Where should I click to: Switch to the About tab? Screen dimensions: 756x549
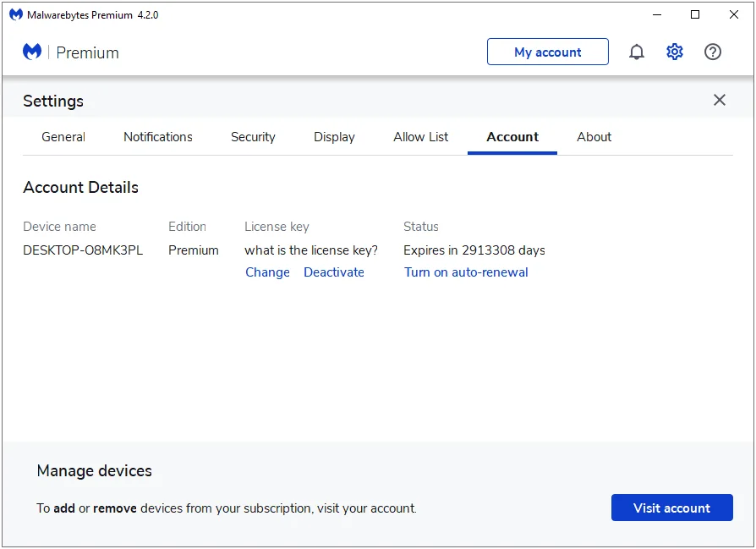coord(594,137)
